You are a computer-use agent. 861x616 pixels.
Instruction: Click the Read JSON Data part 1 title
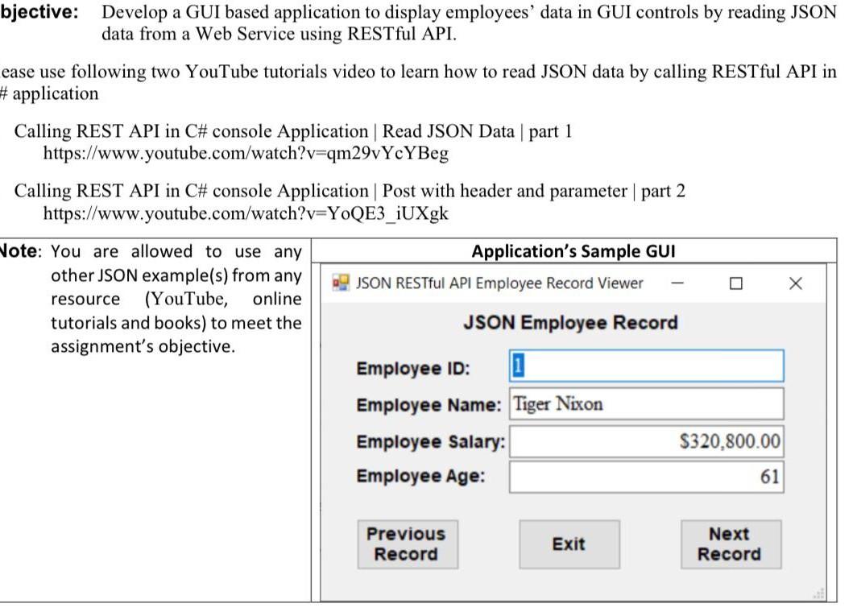293,131
